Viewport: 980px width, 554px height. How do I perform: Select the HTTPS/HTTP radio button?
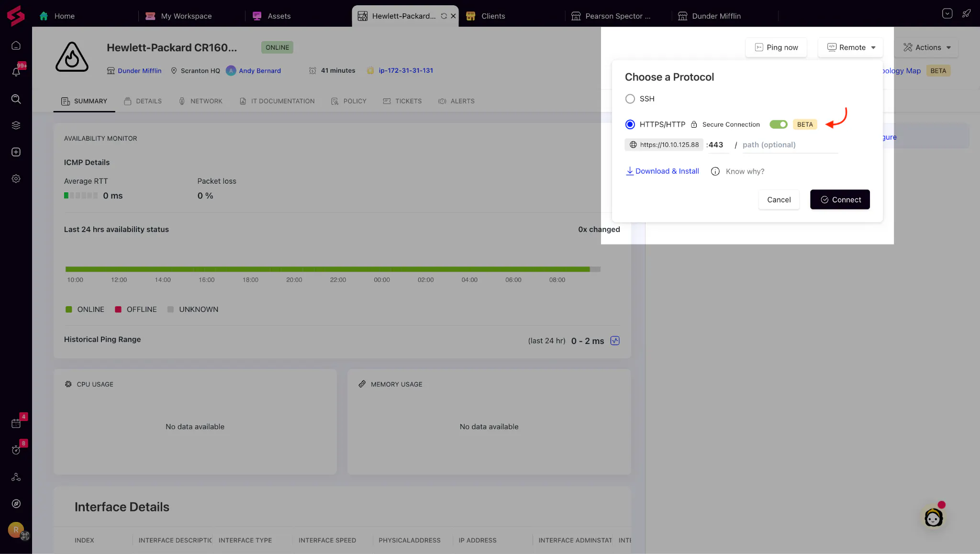coord(630,124)
